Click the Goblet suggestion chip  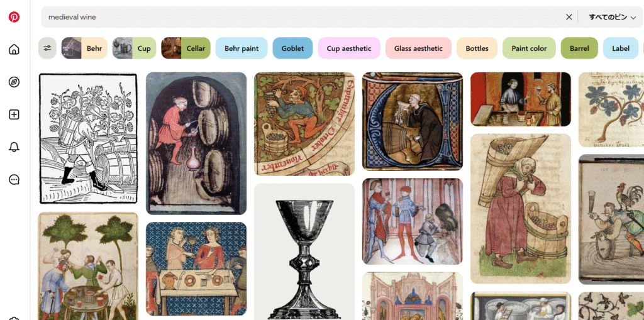tap(292, 48)
